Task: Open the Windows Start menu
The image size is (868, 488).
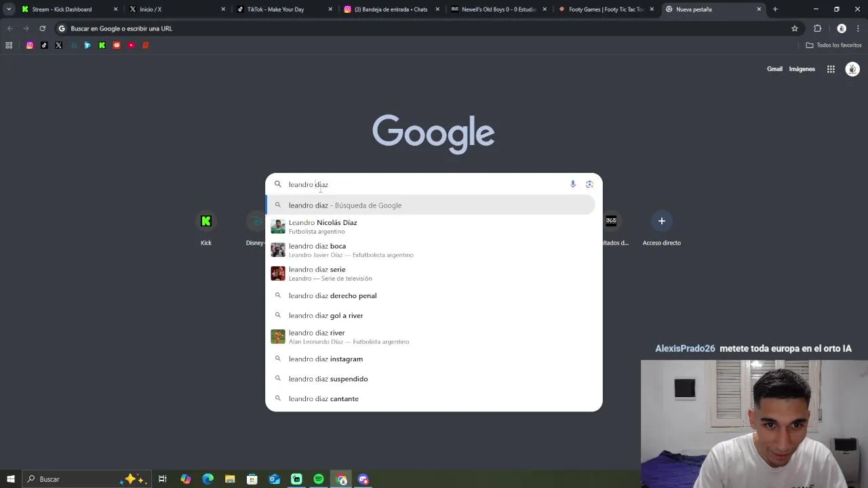Action: coord(11,479)
